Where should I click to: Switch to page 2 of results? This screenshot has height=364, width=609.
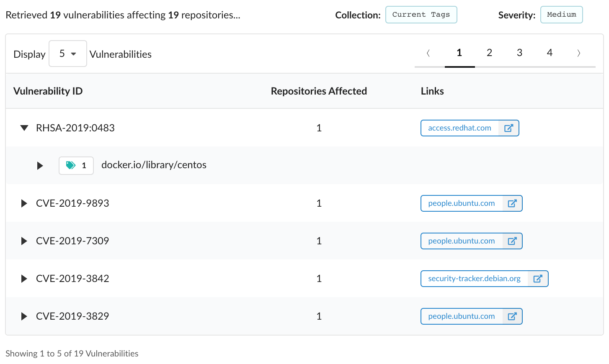[x=489, y=53]
